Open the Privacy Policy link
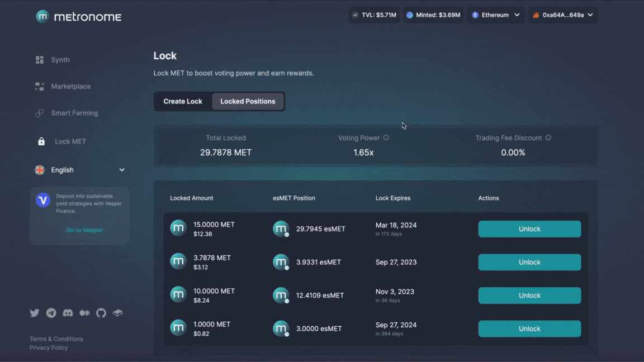This screenshot has height=362, width=644. coord(49,347)
